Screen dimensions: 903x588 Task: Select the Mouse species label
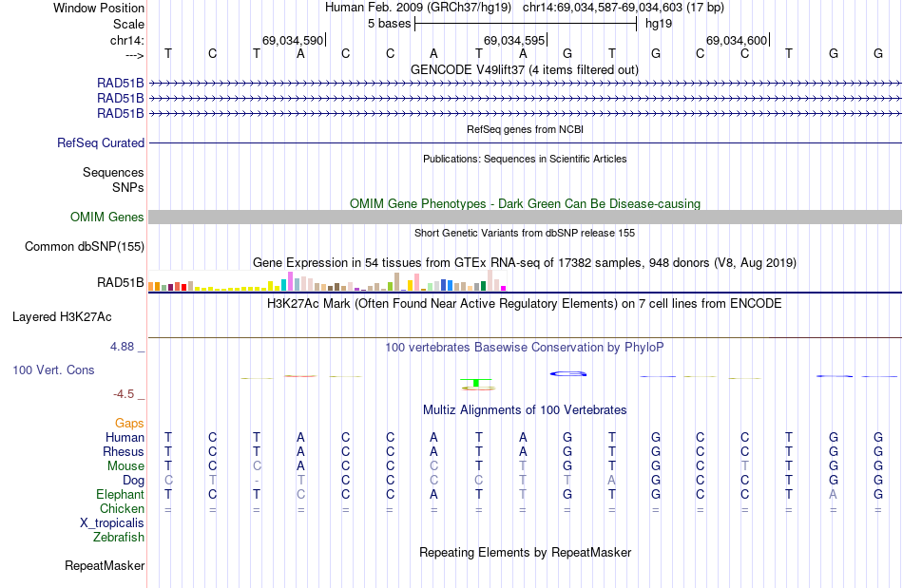125,466
